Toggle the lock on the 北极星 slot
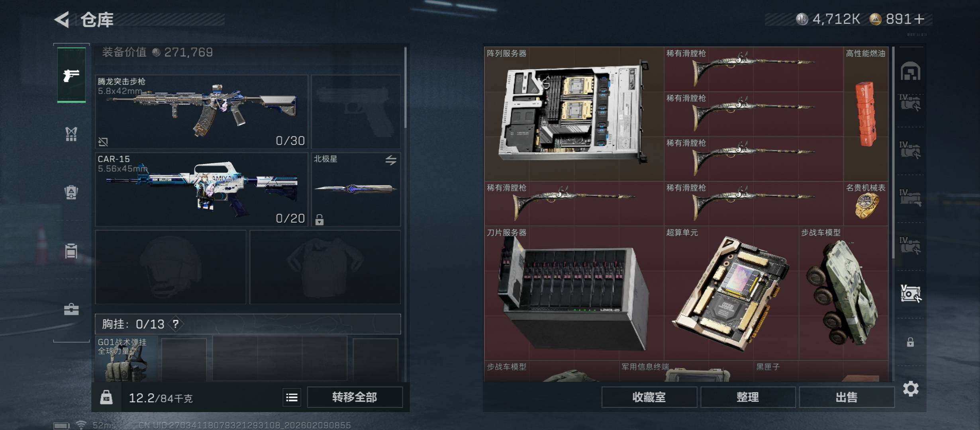 click(x=319, y=220)
